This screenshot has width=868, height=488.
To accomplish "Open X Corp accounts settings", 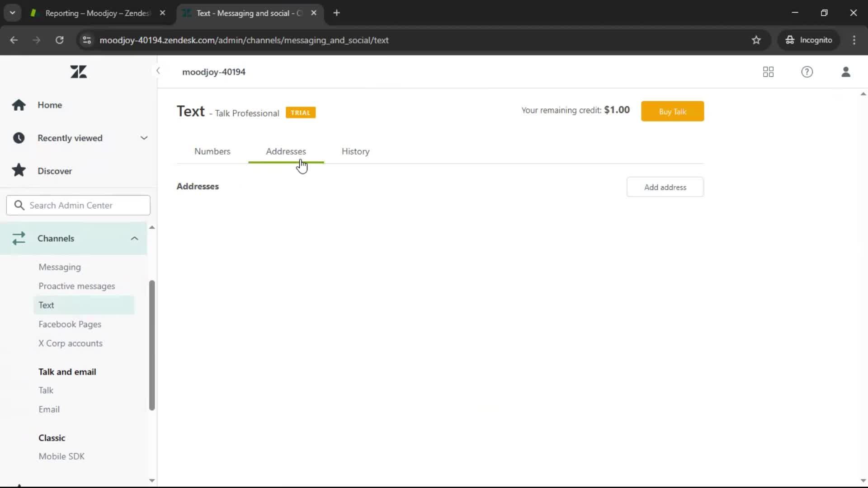I will tap(70, 343).
